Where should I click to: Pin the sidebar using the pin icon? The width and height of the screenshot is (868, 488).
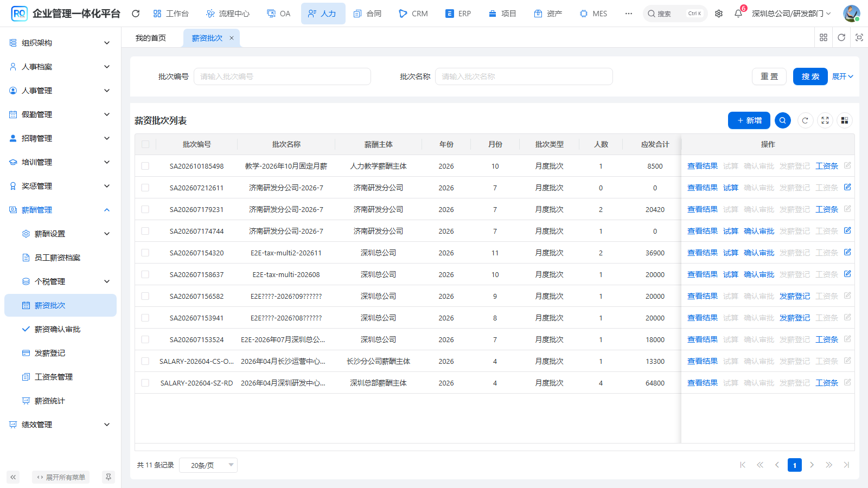(x=108, y=477)
